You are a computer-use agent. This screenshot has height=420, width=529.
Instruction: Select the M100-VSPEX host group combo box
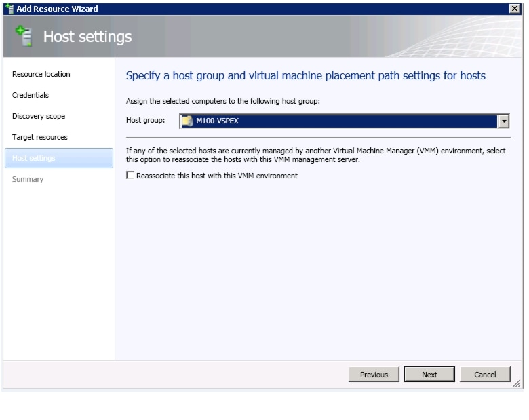click(344, 121)
